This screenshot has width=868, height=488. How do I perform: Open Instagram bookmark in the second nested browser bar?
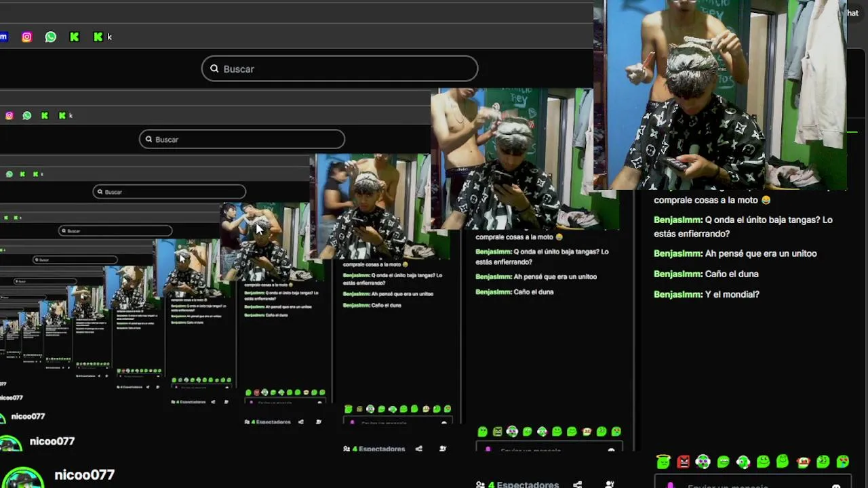click(x=9, y=116)
